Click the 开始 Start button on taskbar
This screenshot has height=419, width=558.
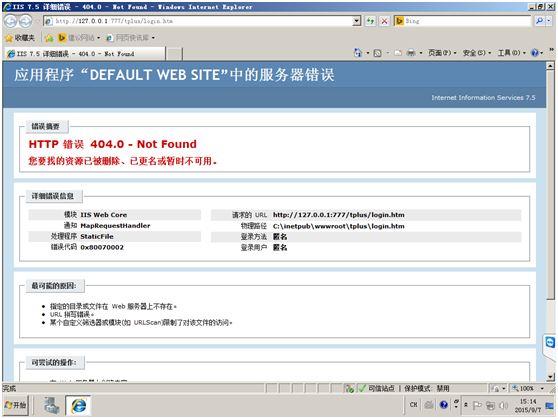click(15, 405)
